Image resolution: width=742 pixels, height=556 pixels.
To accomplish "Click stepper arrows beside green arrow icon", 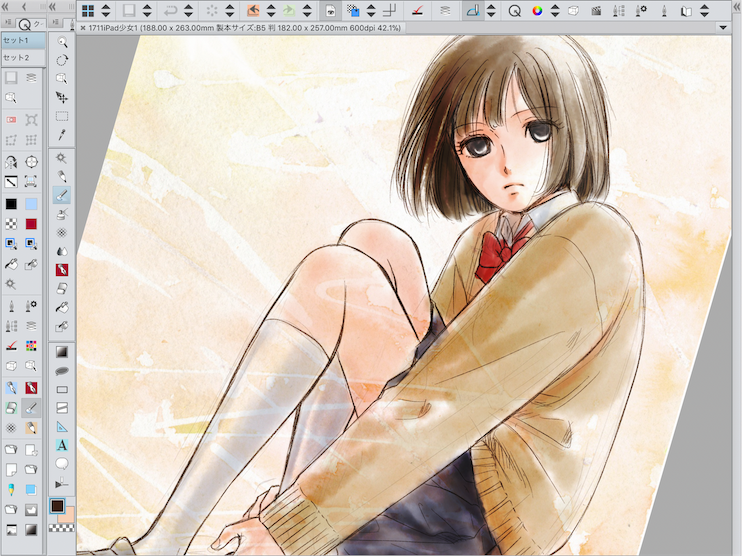I will (307, 10).
